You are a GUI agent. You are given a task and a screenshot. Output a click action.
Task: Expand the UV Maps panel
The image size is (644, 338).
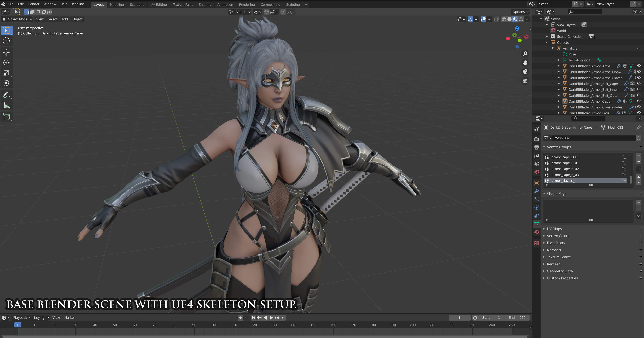(554, 229)
